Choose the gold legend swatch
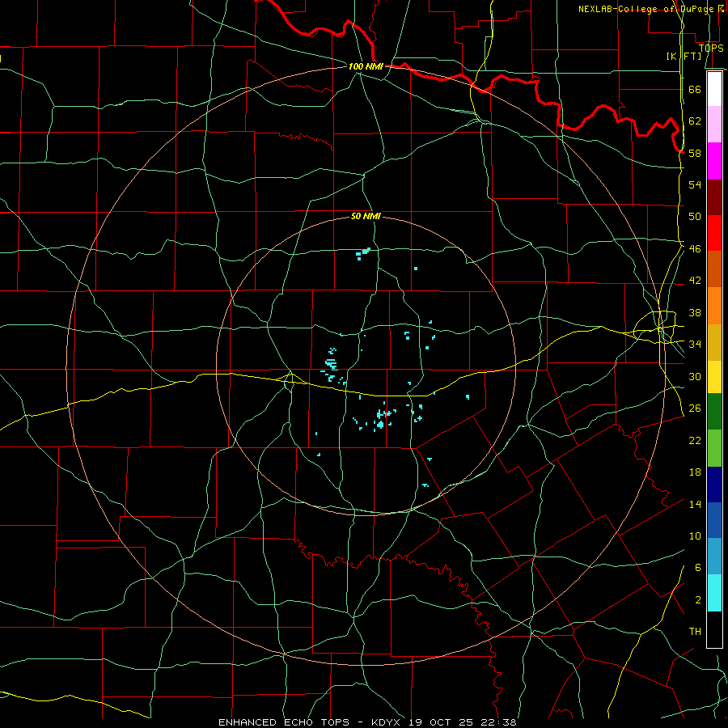Viewport: 728px width, 728px height. (714, 342)
